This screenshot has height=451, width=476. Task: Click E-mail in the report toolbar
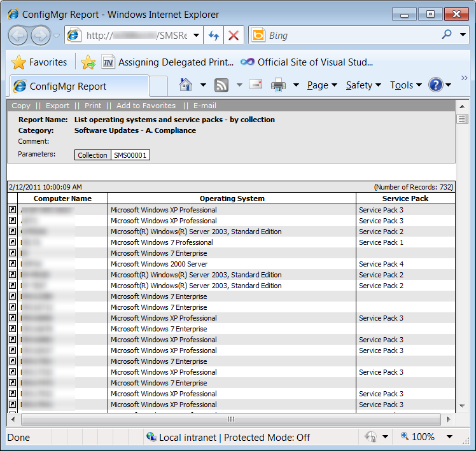[x=205, y=106]
